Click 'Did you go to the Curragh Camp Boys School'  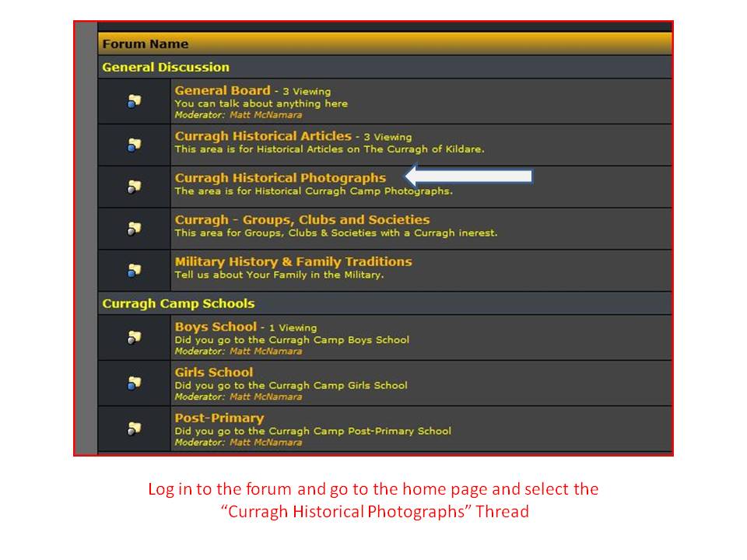coord(292,340)
